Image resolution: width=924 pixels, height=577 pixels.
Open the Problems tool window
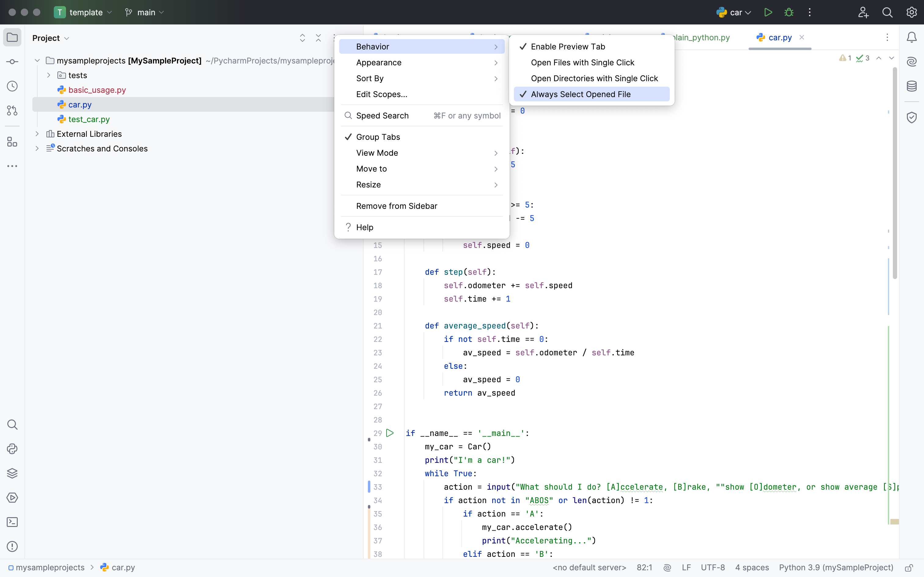pos(12,546)
